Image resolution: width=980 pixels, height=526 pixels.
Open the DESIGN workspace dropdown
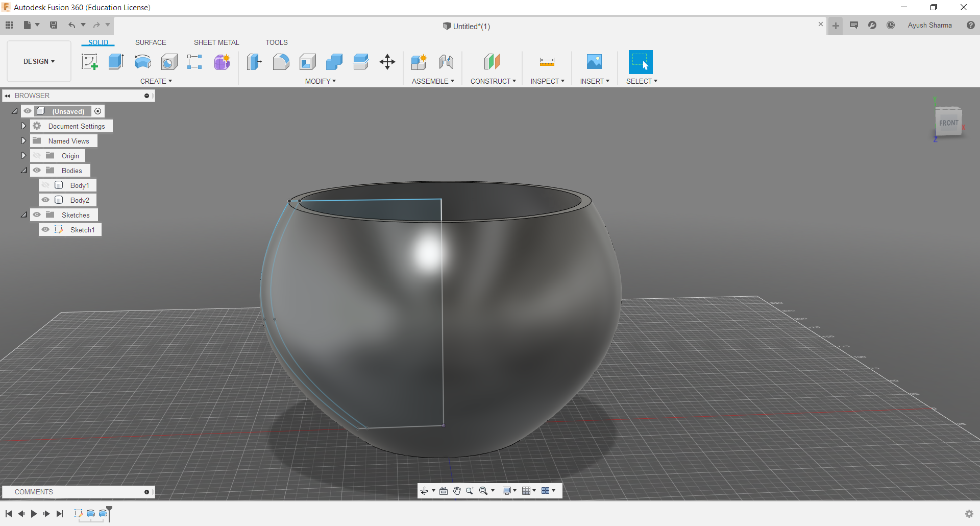pos(39,61)
